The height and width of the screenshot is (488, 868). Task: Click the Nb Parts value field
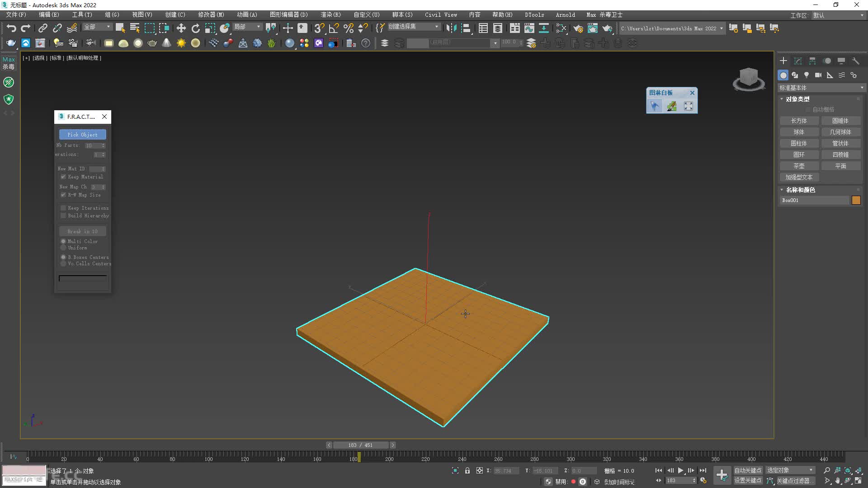click(x=93, y=145)
